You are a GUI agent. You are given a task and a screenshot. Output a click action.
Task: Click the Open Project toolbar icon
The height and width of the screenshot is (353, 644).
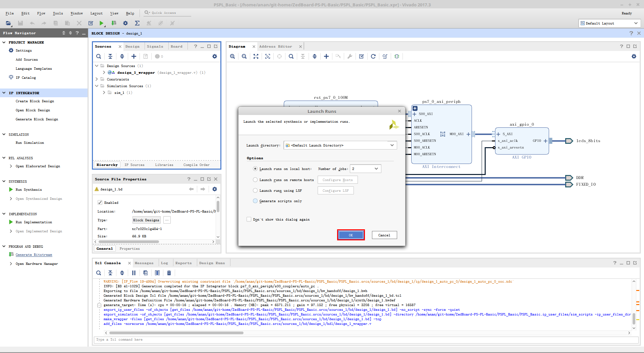pyautogui.click(x=8, y=23)
